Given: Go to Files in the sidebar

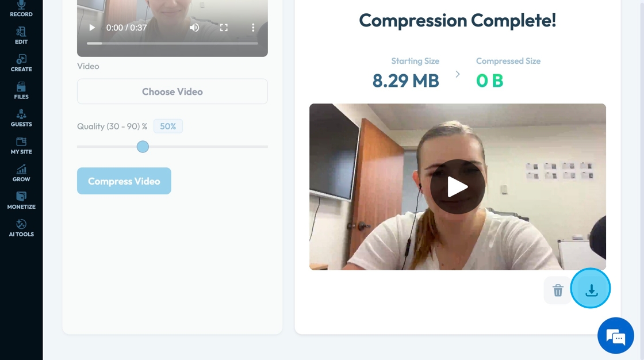Looking at the screenshot, I should tap(21, 91).
